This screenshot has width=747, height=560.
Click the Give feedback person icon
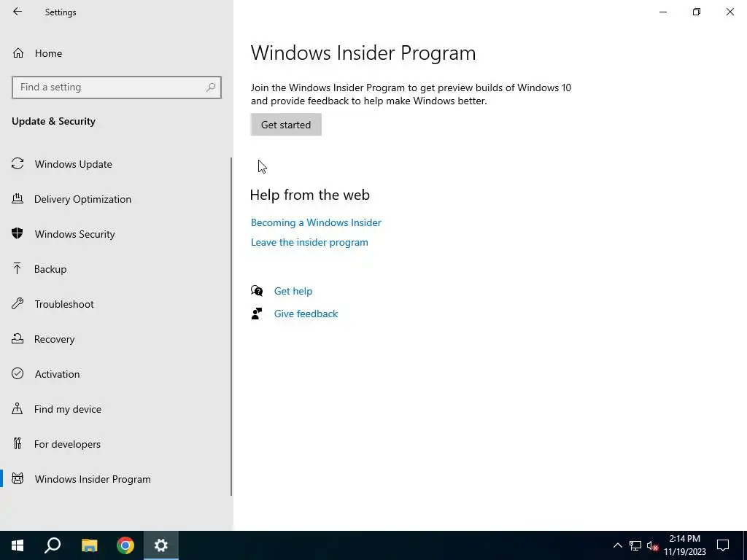click(x=257, y=314)
